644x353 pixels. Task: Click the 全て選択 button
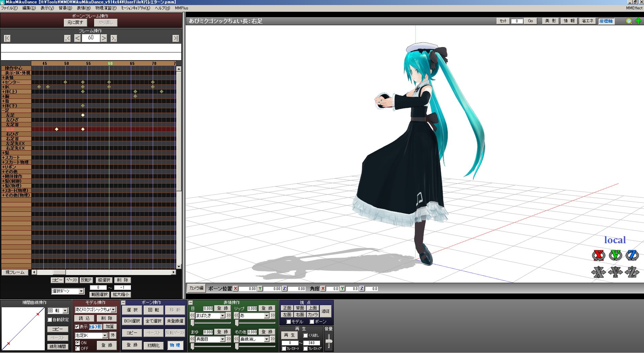153,321
